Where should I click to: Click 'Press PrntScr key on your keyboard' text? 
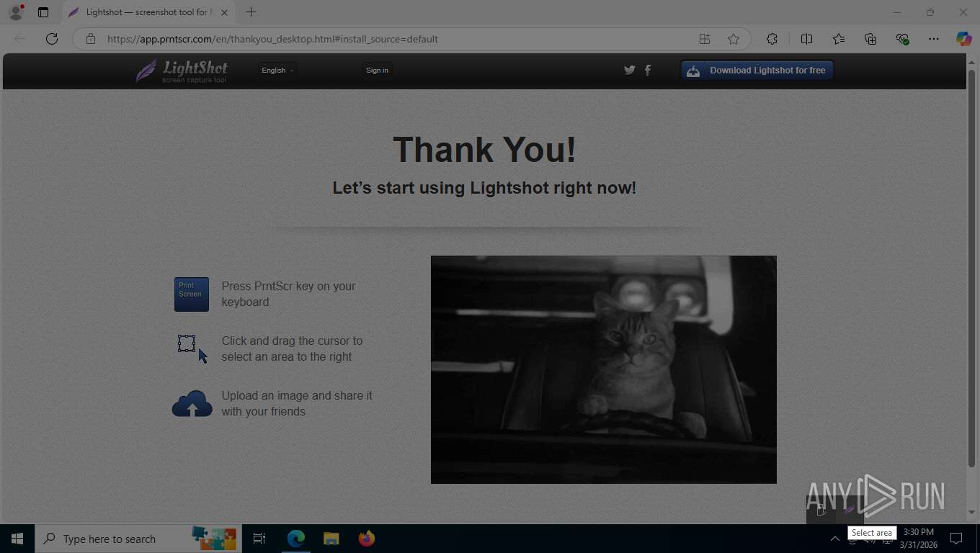289,294
